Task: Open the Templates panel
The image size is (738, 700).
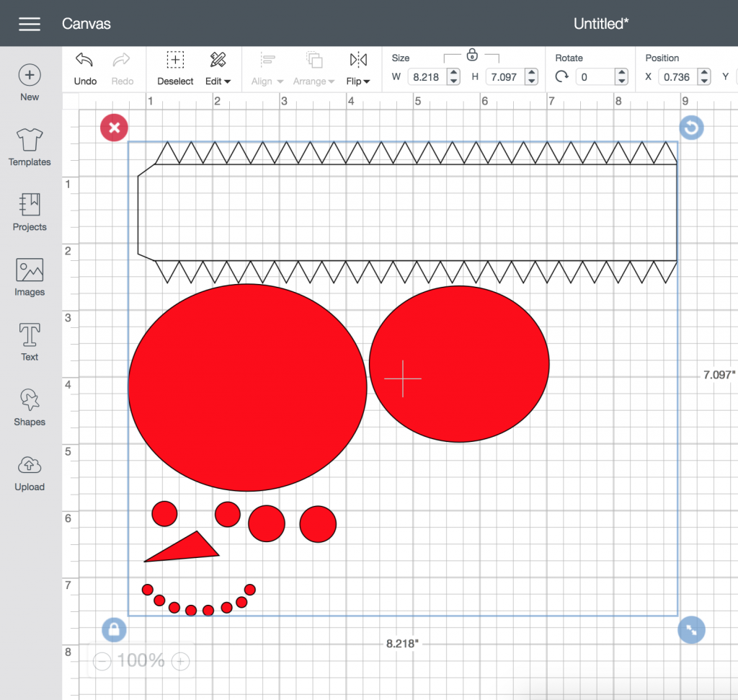Action: coord(30,147)
